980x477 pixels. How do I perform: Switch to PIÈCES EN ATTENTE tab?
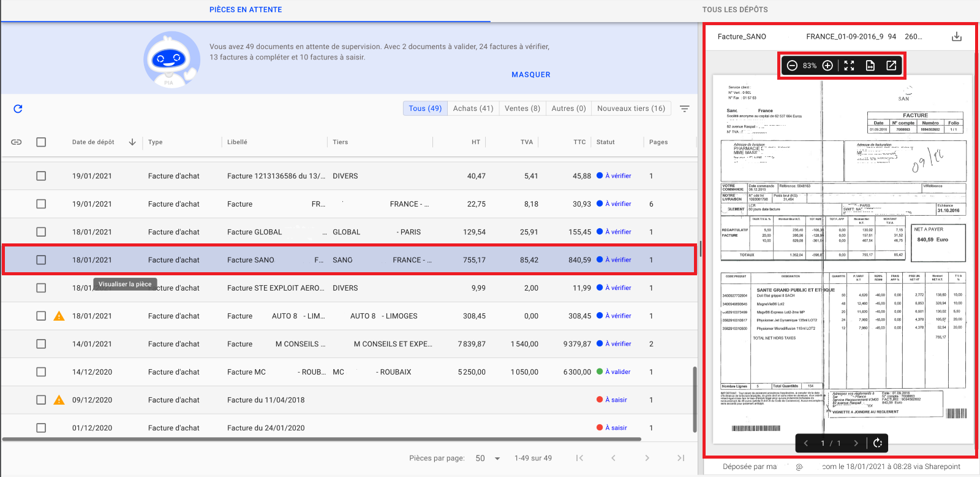pos(246,10)
